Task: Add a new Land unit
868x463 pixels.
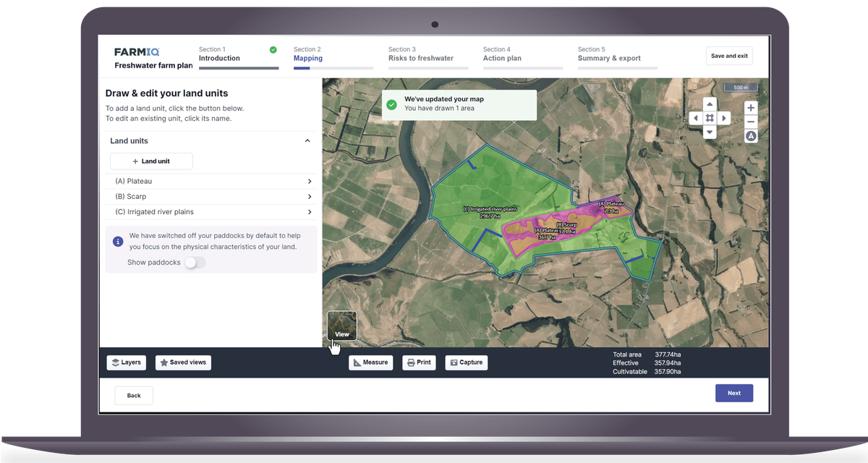Action: pyautogui.click(x=151, y=161)
